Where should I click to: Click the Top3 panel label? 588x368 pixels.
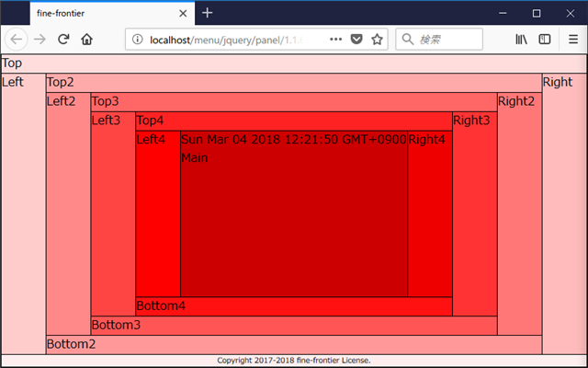tap(106, 101)
